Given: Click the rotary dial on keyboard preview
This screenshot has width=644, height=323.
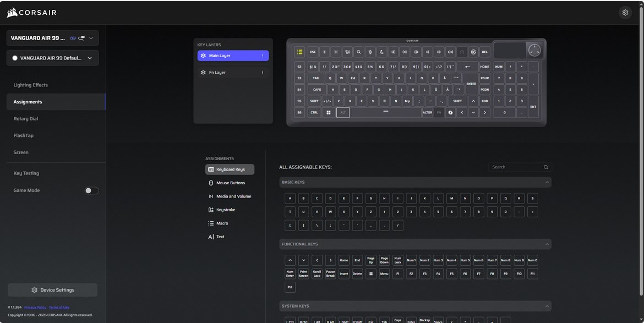Looking at the screenshot, I should pyautogui.click(x=534, y=50).
